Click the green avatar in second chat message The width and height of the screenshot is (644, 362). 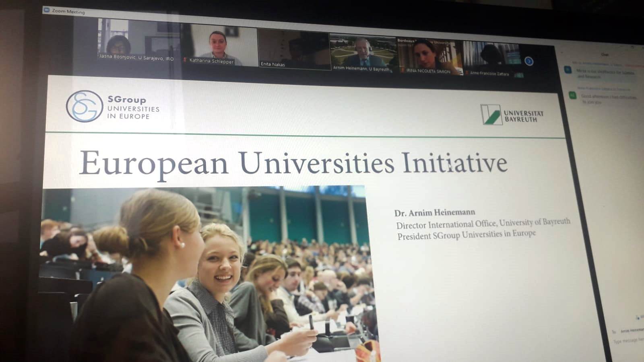click(572, 95)
